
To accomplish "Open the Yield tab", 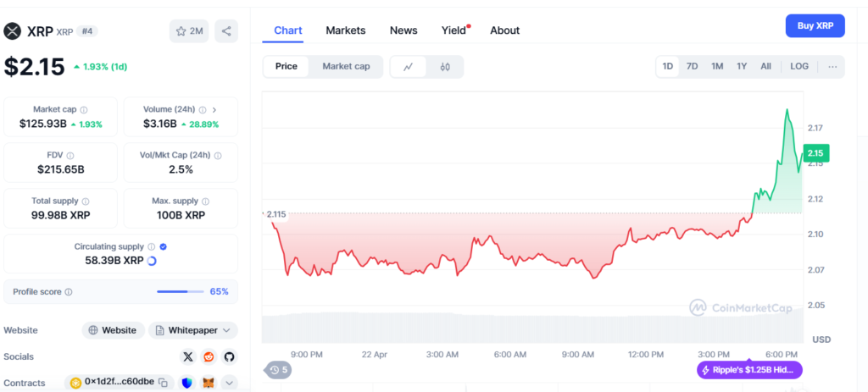I will click(454, 30).
